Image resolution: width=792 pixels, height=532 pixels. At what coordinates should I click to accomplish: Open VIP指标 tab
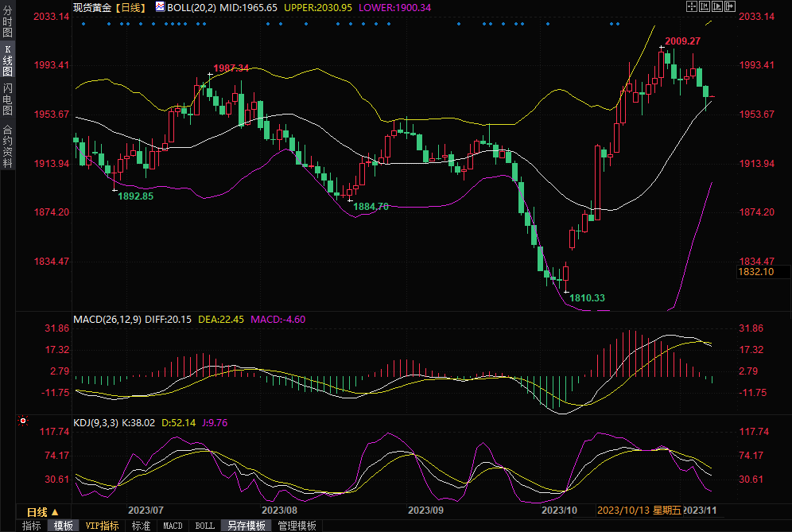(102, 526)
